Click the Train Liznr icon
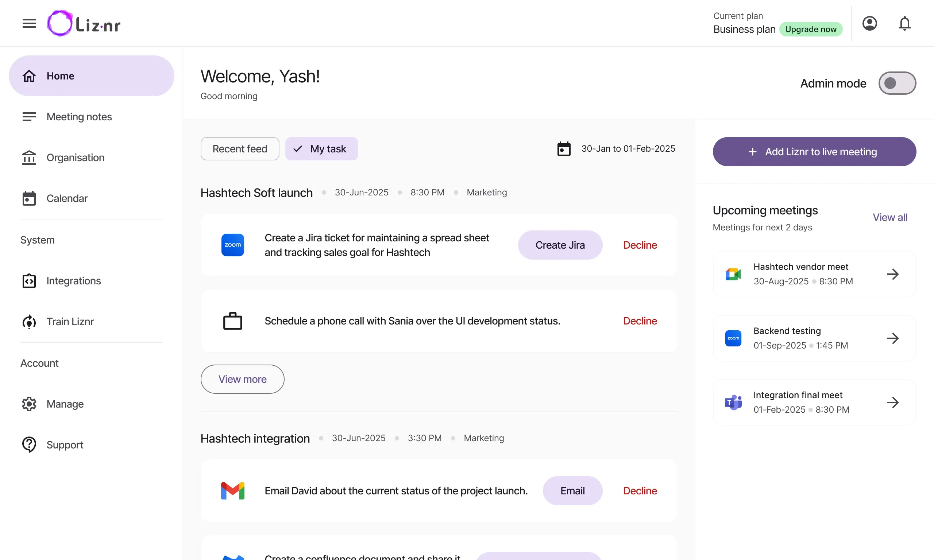Image resolution: width=934 pixels, height=560 pixels. 29,322
